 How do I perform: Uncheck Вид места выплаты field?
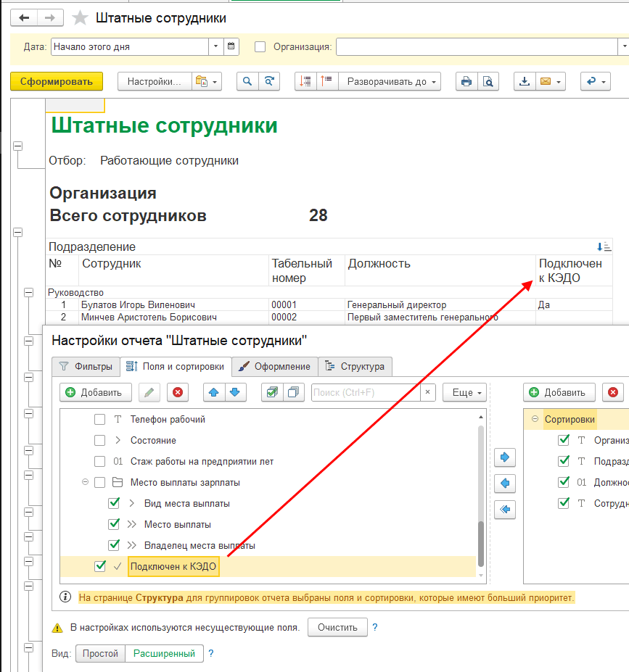coord(114,502)
